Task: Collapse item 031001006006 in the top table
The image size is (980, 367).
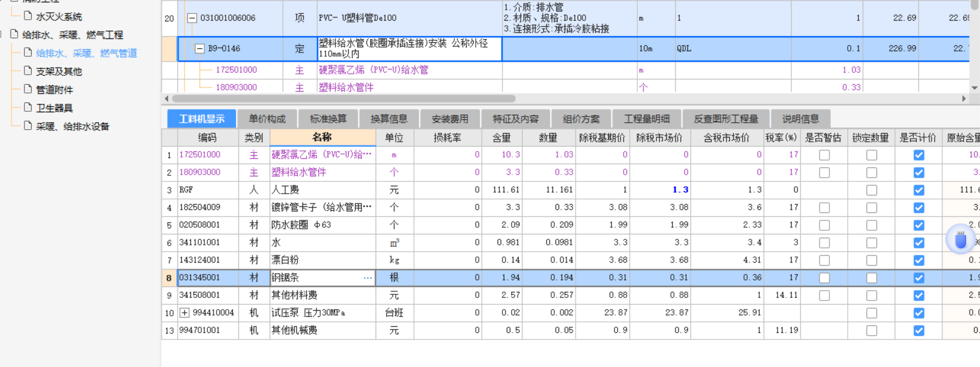Action: [x=192, y=18]
